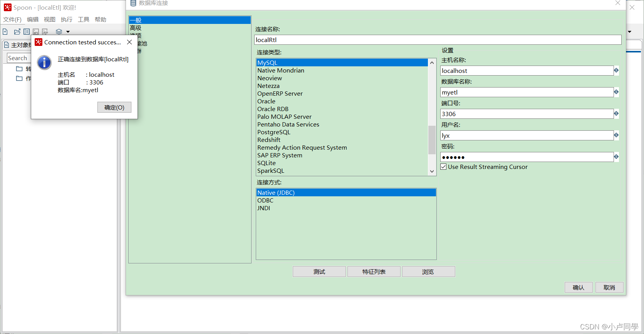Click the 浏览 button
This screenshot has width=644, height=334.
coord(429,272)
